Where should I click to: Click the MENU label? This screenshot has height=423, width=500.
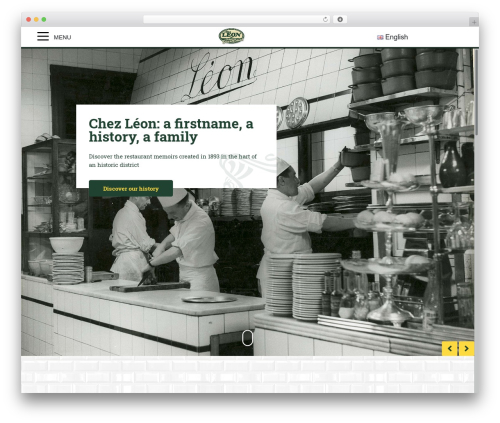pos(62,37)
